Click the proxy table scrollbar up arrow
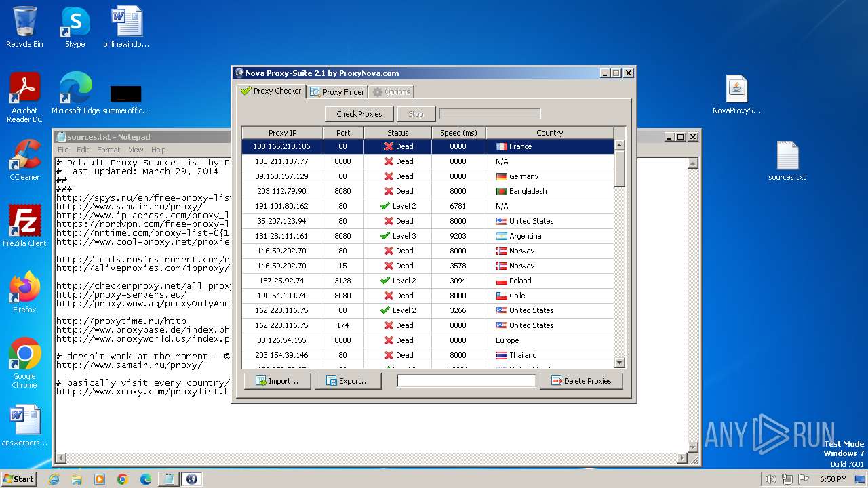Screen dimensions: 868x488 619,145
